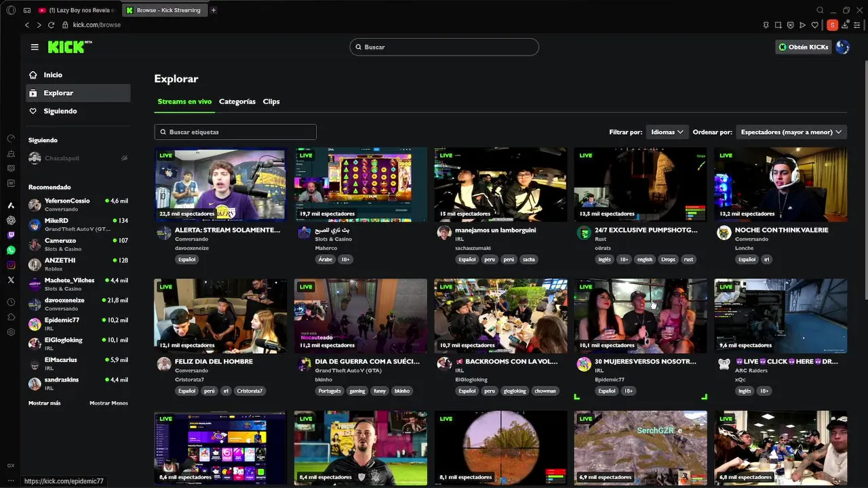The height and width of the screenshot is (488, 868).
Task: Go to Inicio in sidebar
Action: [x=78, y=75]
